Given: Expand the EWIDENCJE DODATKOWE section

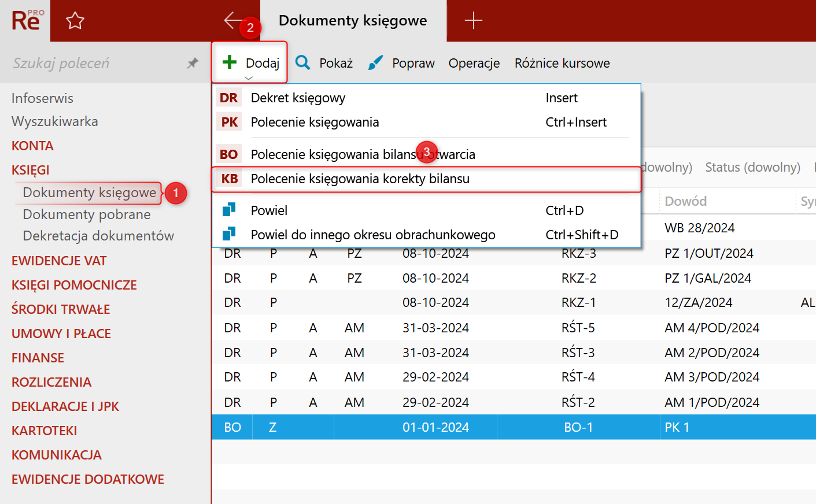Looking at the screenshot, I should (x=88, y=479).
